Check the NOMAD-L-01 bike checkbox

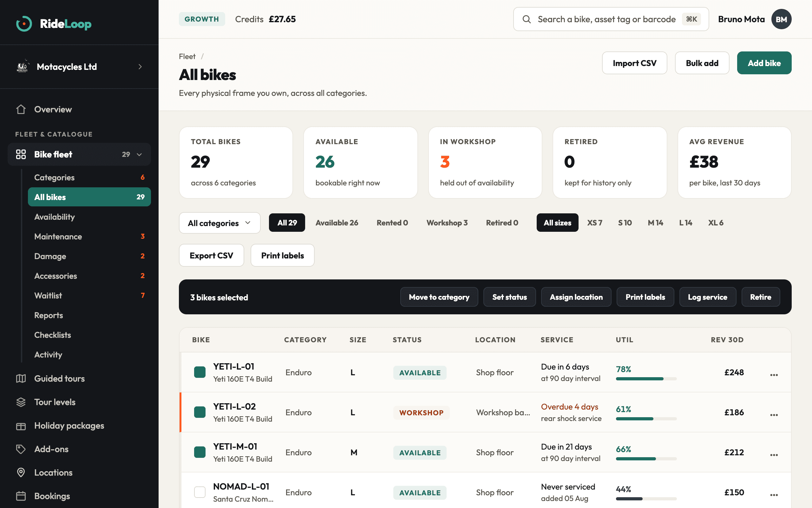(x=200, y=492)
